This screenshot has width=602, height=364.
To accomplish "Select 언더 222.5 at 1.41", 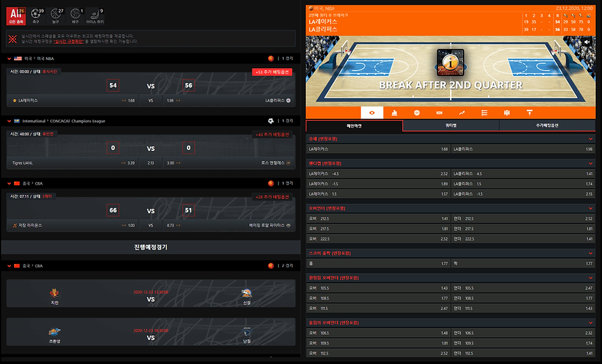I will (523, 239).
